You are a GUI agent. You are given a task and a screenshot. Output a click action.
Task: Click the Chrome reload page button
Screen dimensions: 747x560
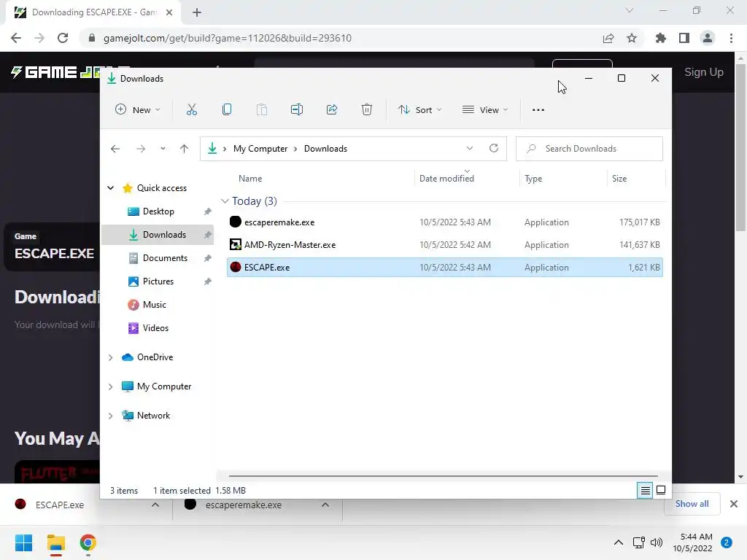coord(63,38)
